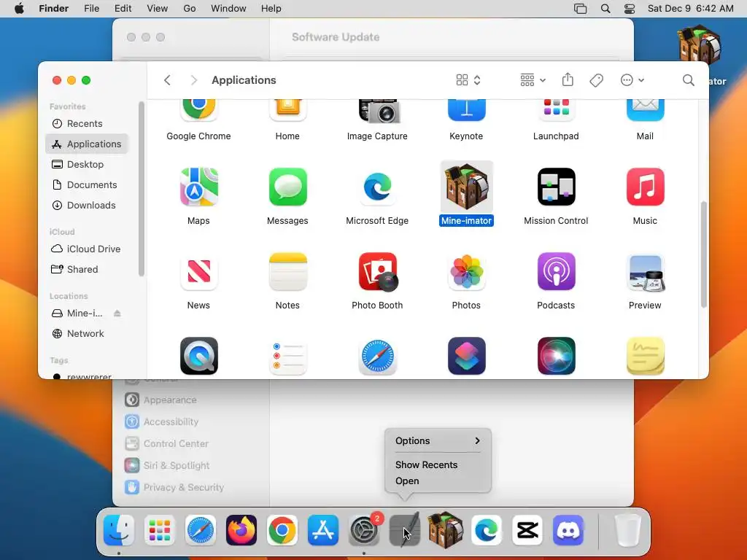The width and height of the screenshot is (747, 560).
Task: Select the Siri app icon
Action: click(556, 356)
